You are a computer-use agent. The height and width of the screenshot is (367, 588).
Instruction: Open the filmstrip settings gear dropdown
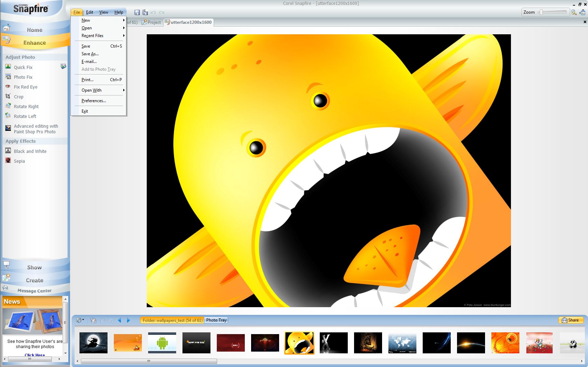(80, 320)
